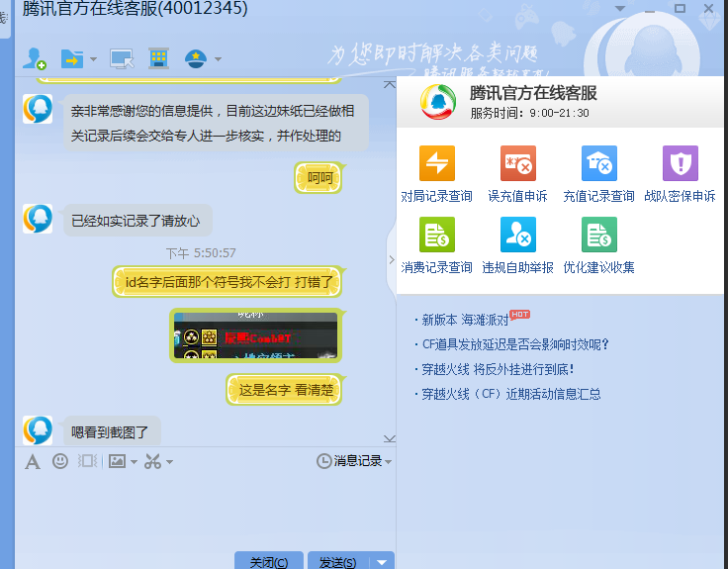Click the font style A icon

click(33, 462)
